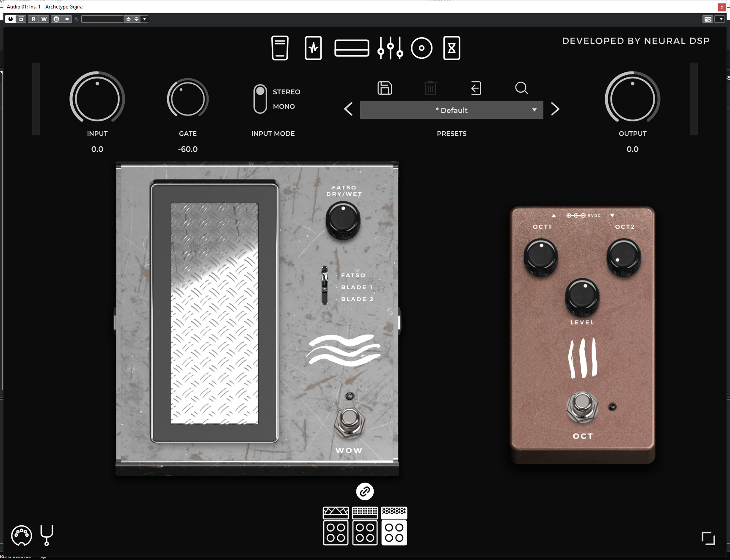Open the cabinet speaker section icon
Viewport: 730px width, 560px height.
tap(421, 48)
